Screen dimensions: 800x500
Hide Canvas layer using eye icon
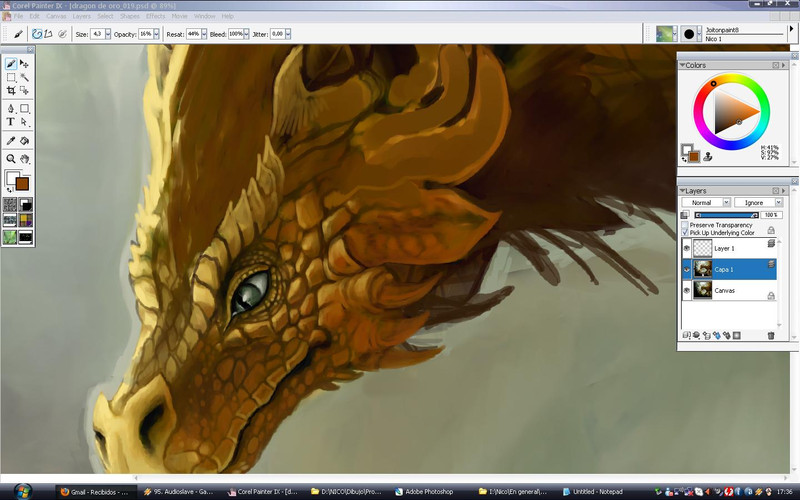click(687, 290)
